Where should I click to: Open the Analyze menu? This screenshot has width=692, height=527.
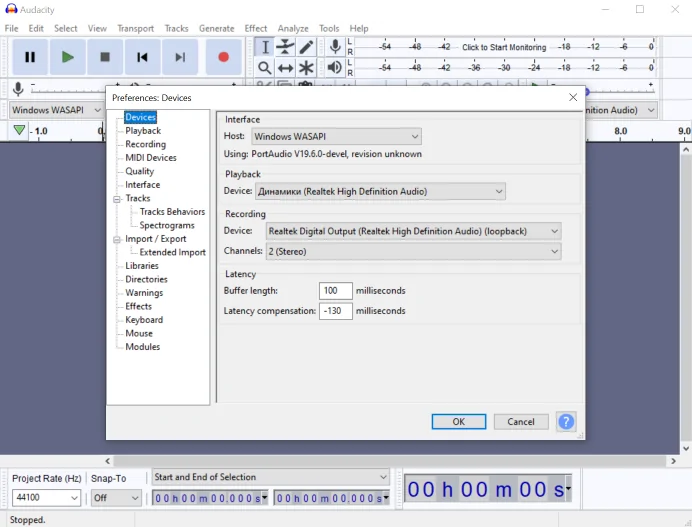(x=293, y=28)
